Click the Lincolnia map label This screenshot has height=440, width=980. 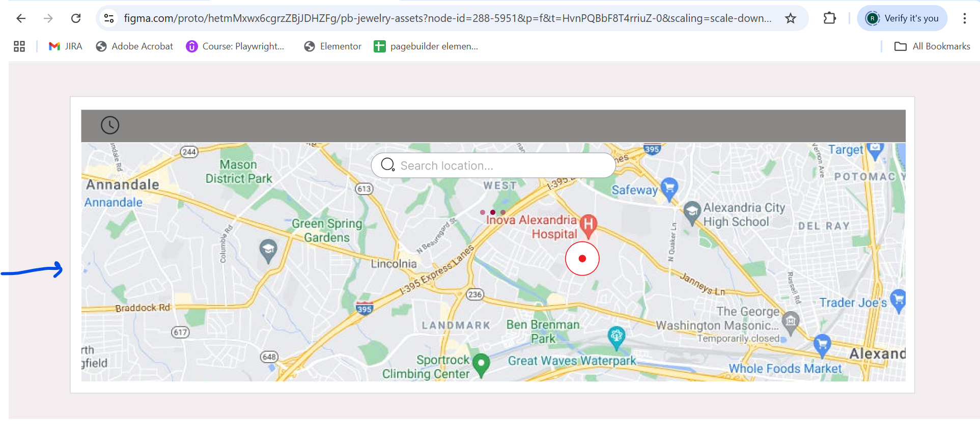394,264
